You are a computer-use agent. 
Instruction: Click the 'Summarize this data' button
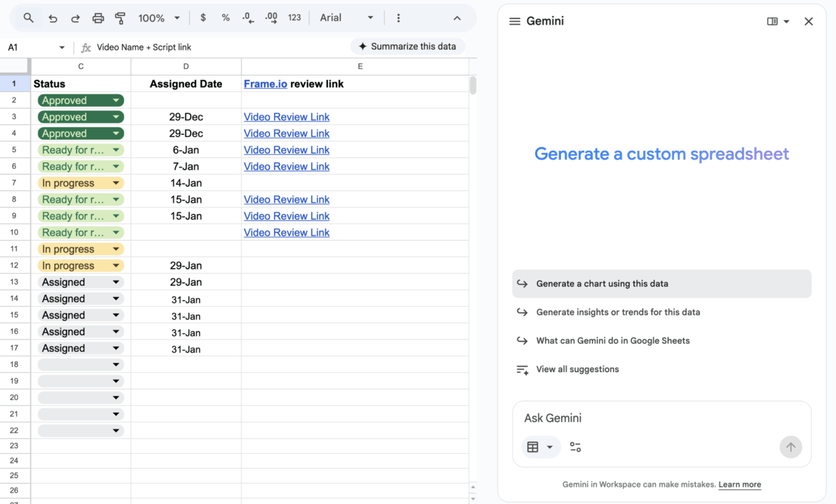pos(407,47)
